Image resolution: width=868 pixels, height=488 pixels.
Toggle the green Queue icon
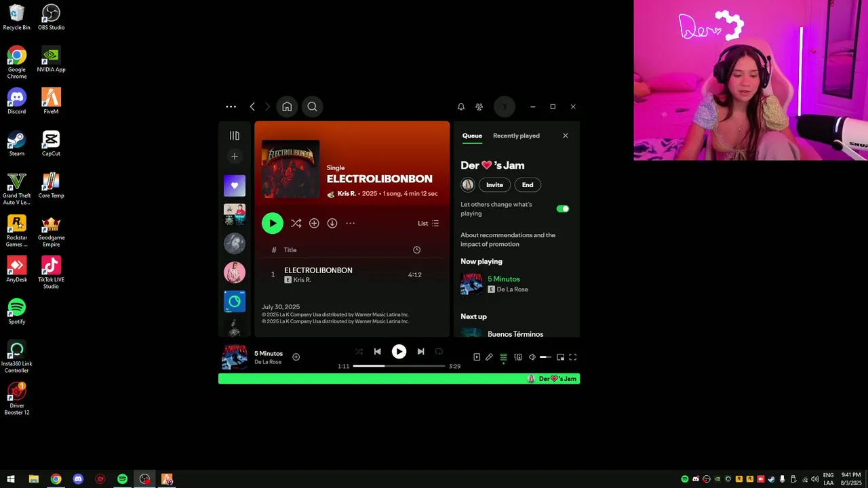click(x=503, y=357)
